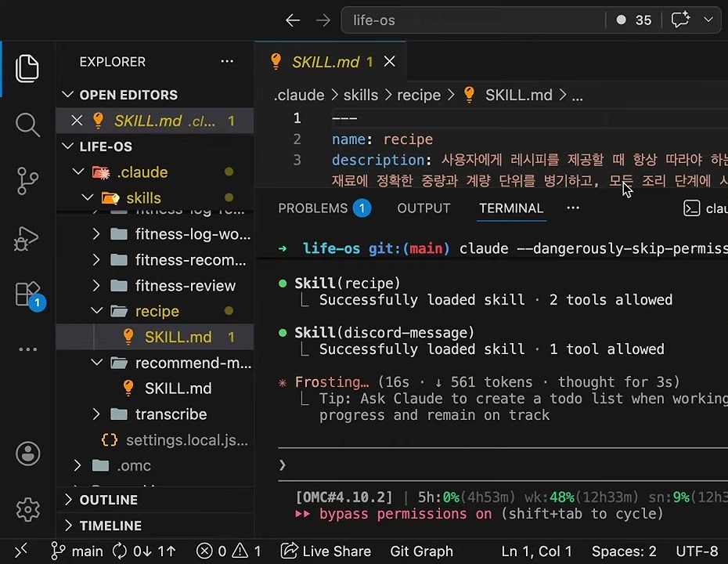This screenshot has height=564, width=728.
Task: Select the Terminal panel tab
Action: pyautogui.click(x=511, y=208)
